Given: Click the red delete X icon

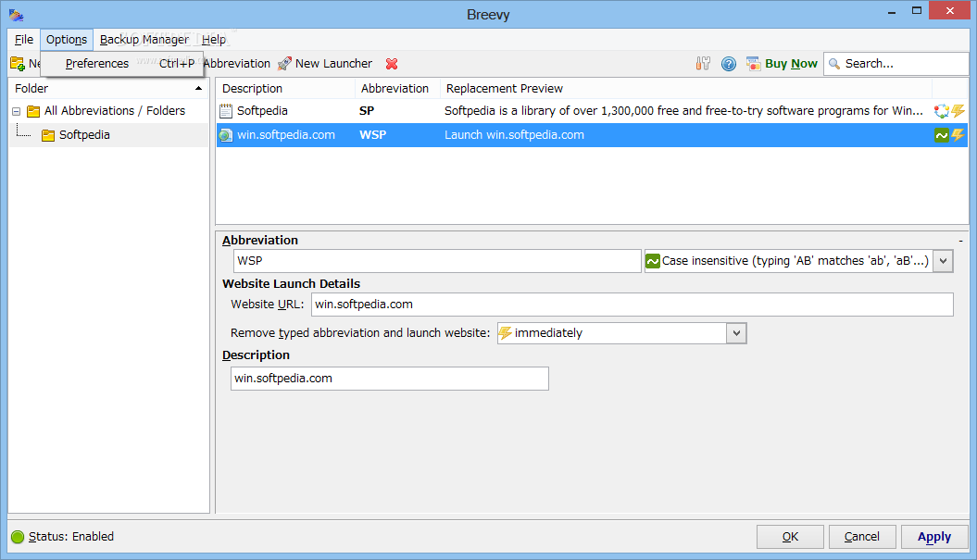Looking at the screenshot, I should [392, 64].
